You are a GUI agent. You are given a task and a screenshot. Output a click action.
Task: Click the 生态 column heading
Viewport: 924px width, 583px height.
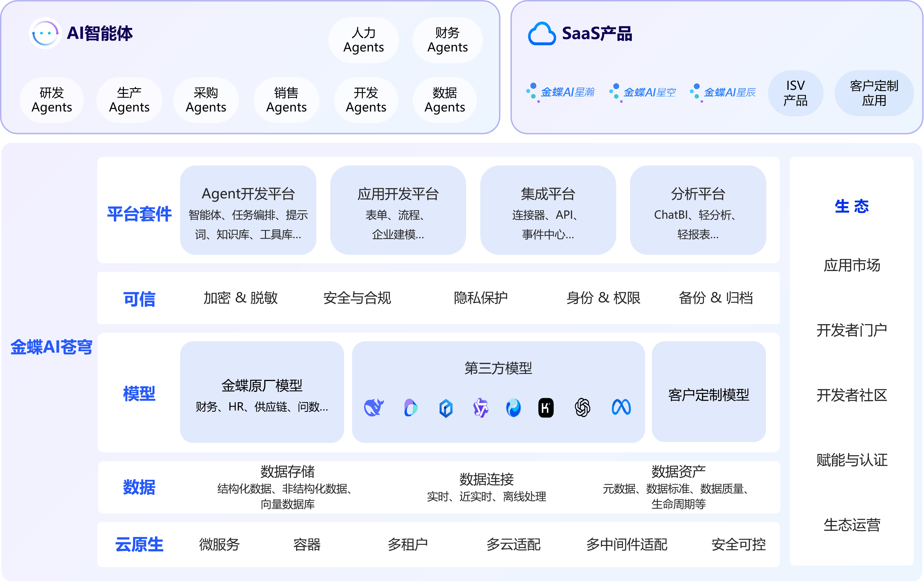coord(851,206)
